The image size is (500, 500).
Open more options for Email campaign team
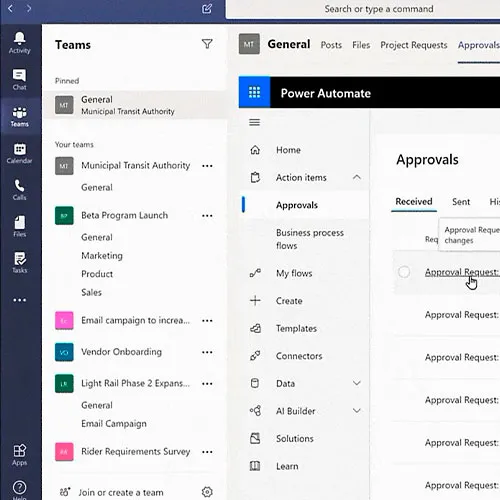[x=207, y=321]
